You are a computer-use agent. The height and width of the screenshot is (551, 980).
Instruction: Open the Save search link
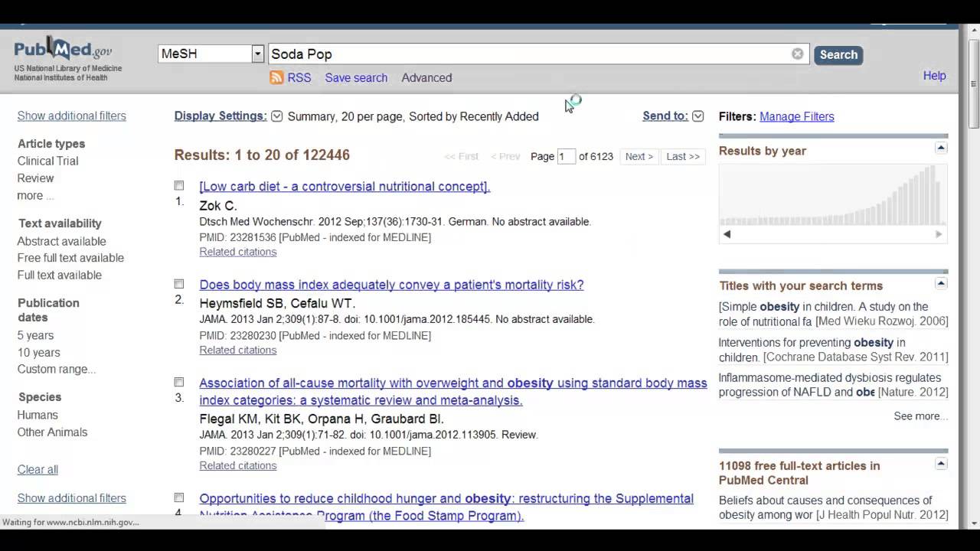[356, 77]
